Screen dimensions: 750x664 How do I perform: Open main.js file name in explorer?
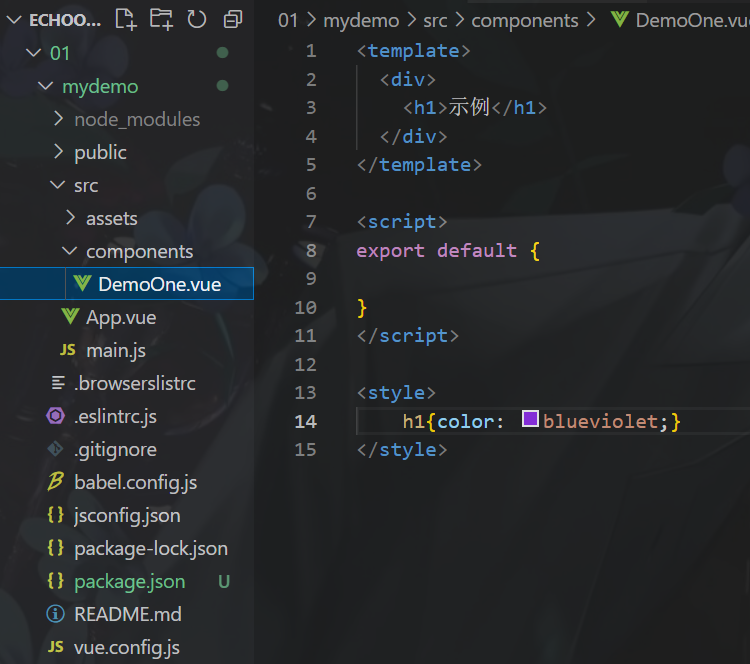tap(116, 351)
